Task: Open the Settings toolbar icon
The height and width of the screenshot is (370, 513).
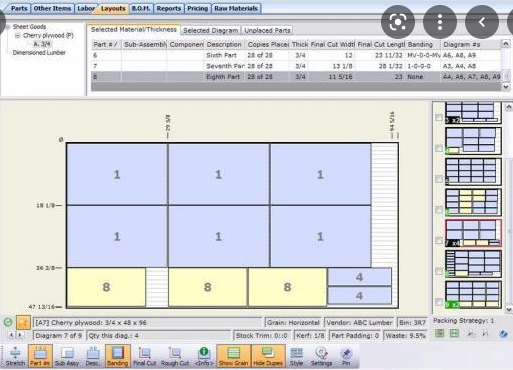Action: click(x=321, y=356)
